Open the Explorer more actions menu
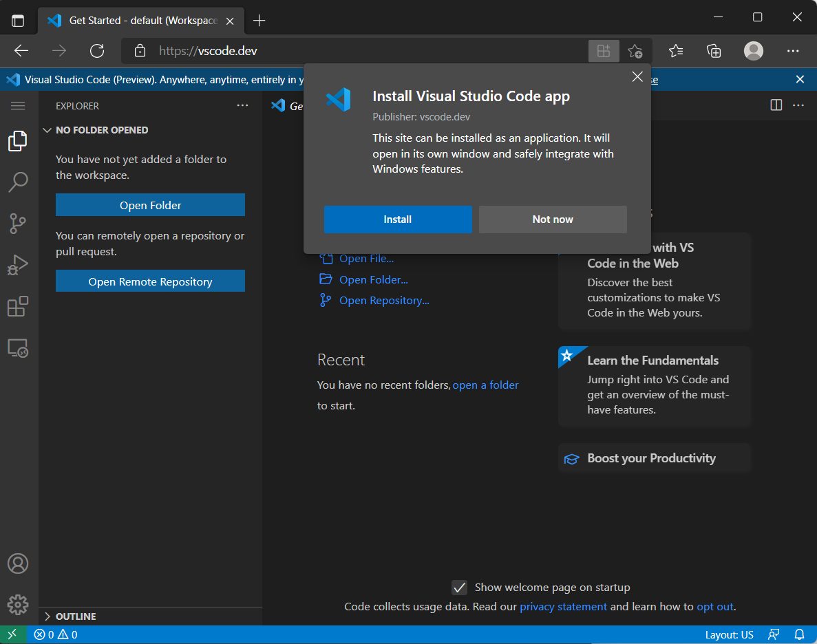The width and height of the screenshot is (817, 644). click(x=242, y=105)
